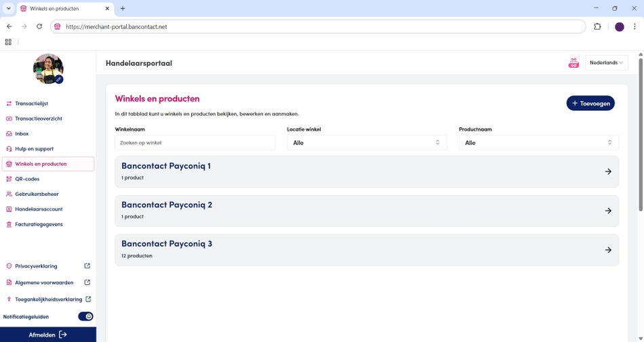Open arrow for Bancontact Payconiq 2

tap(608, 211)
